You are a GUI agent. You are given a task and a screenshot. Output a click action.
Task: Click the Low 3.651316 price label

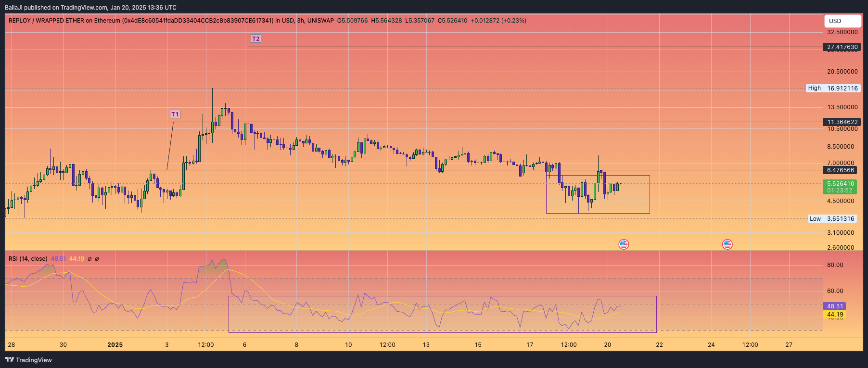[x=833, y=219]
